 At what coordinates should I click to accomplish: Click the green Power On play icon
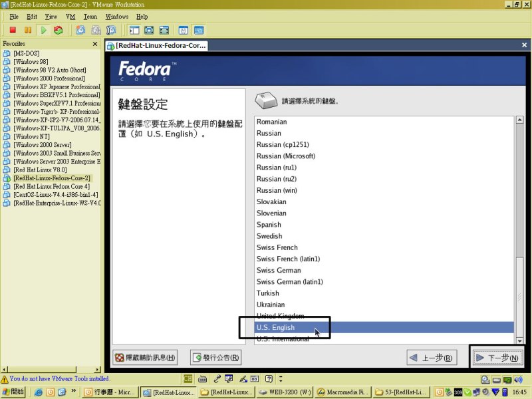pos(43,30)
